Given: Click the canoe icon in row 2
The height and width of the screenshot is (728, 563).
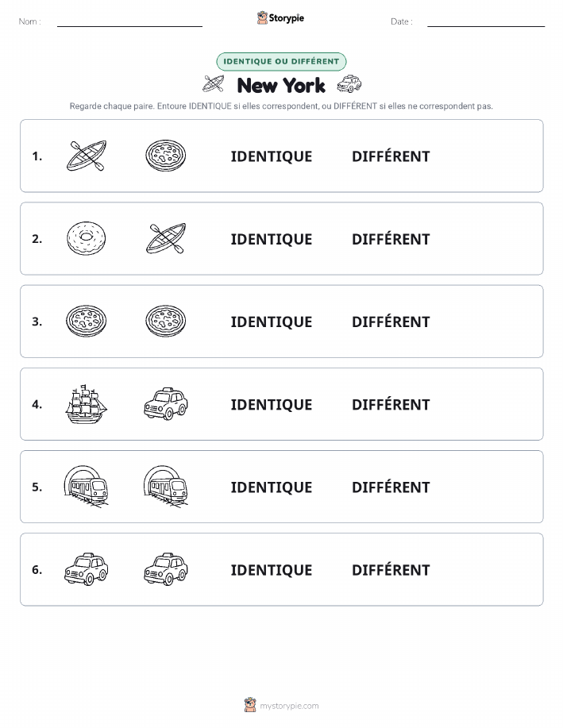Looking at the screenshot, I should pyautogui.click(x=166, y=239).
